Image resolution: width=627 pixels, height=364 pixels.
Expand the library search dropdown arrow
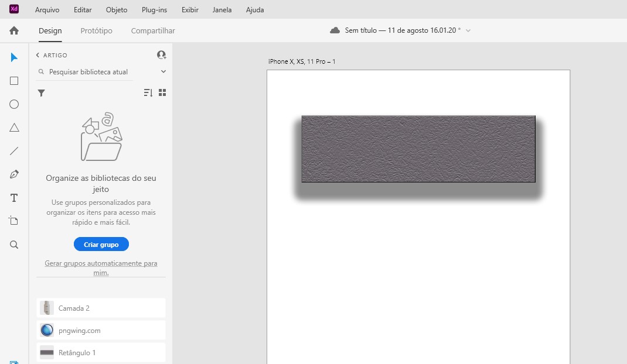pyautogui.click(x=163, y=71)
